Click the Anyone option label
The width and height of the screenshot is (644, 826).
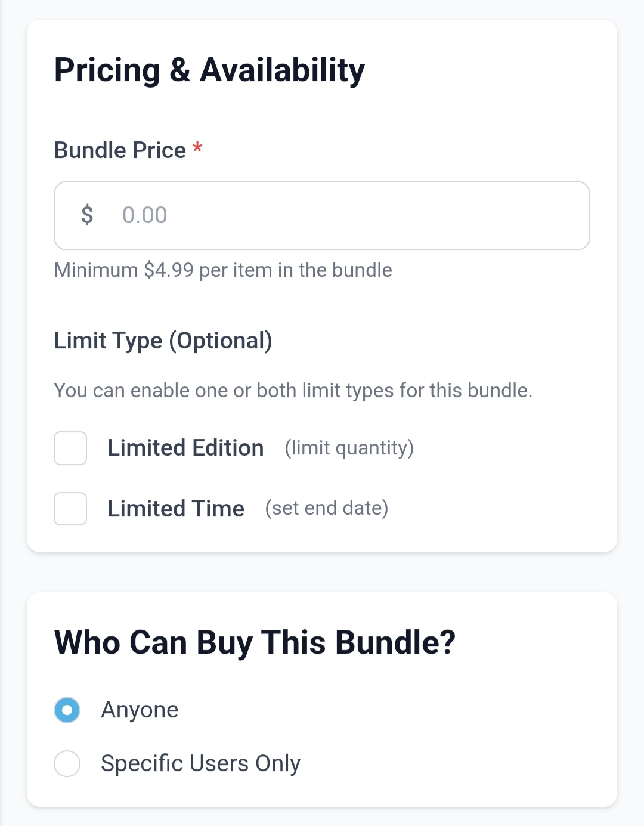(140, 710)
